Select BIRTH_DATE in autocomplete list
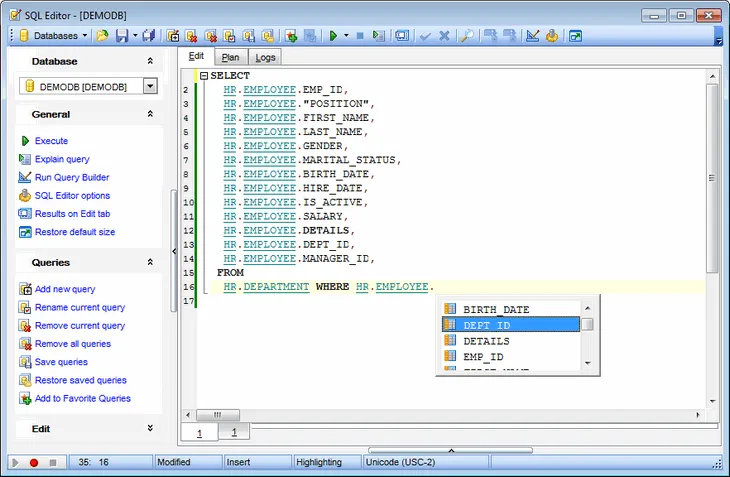 (x=511, y=309)
